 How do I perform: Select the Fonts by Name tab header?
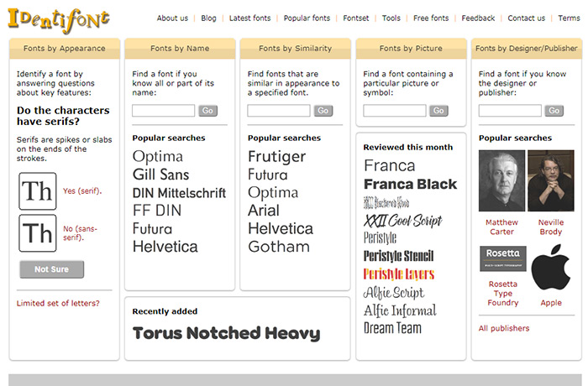pyautogui.click(x=180, y=49)
